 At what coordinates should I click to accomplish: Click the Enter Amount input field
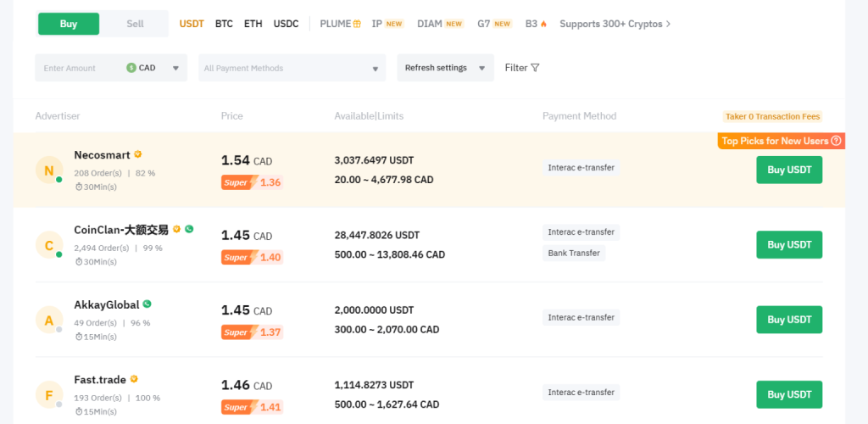pyautogui.click(x=78, y=68)
